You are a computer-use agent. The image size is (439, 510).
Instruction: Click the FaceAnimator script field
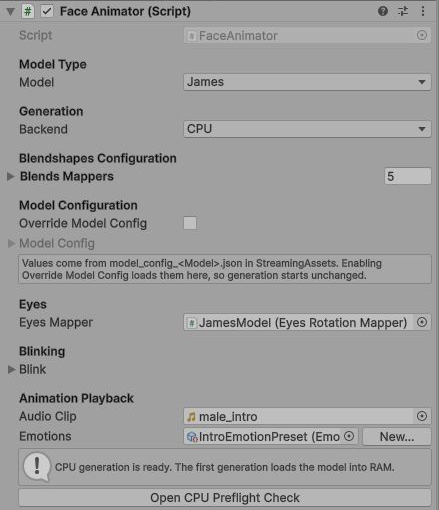click(x=307, y=36)
